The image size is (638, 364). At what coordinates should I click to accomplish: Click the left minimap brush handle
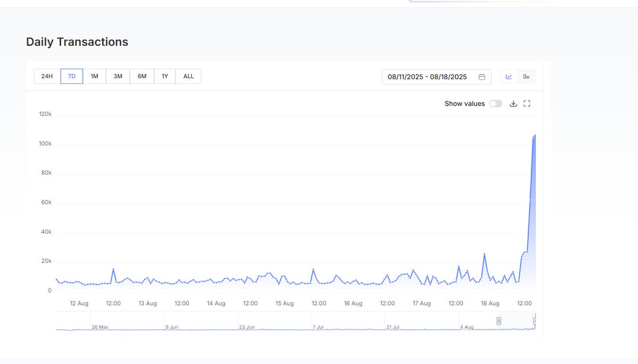click(x=498, y=320)
